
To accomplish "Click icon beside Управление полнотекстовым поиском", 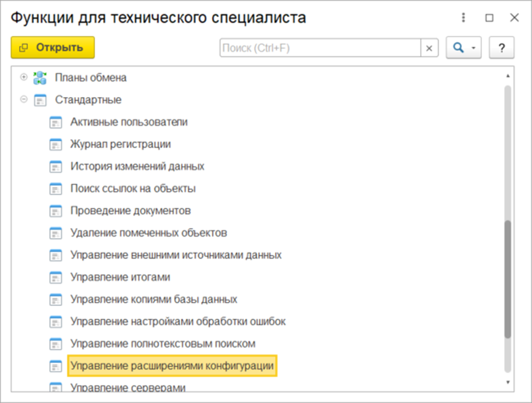I will [56, 344].
